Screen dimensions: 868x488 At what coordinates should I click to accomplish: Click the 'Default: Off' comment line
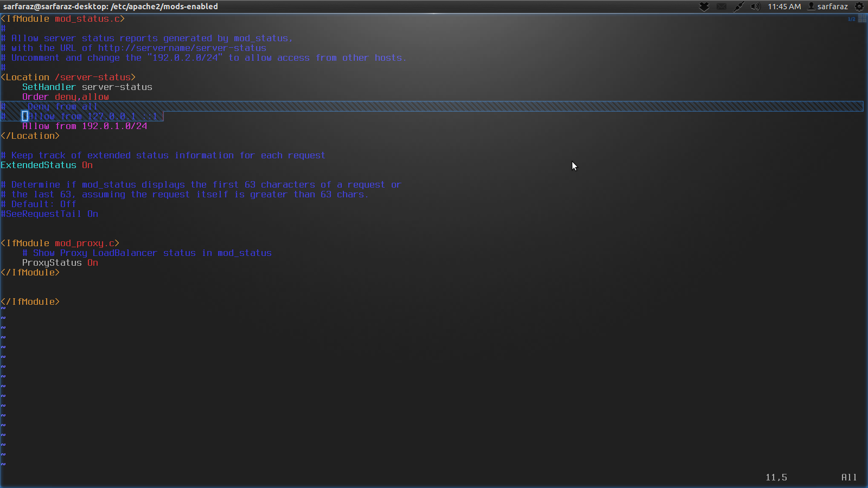click(39, 204)
